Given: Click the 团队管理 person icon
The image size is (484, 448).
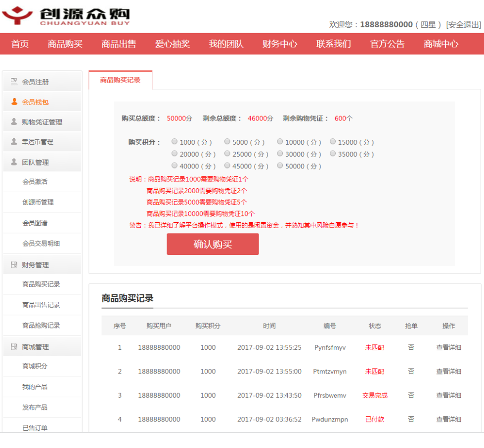Looking at the screenshot, I should coord(14,162).
